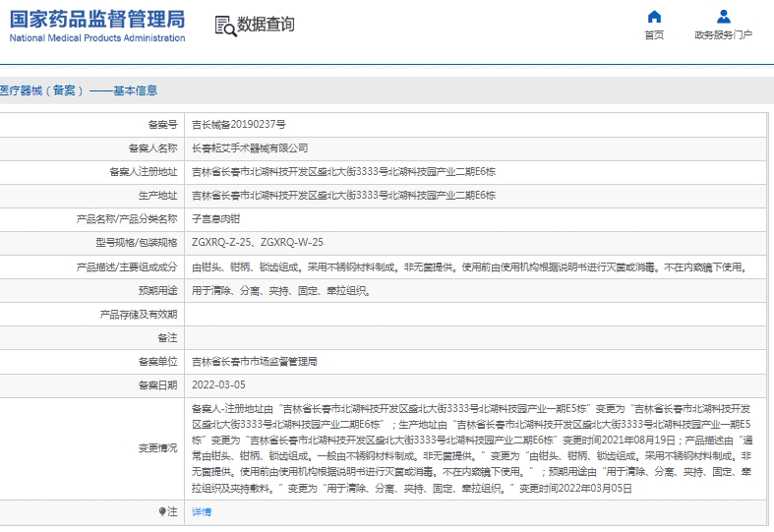
Task: Click the 数据查询 heading text
Action: coord(266,24)
